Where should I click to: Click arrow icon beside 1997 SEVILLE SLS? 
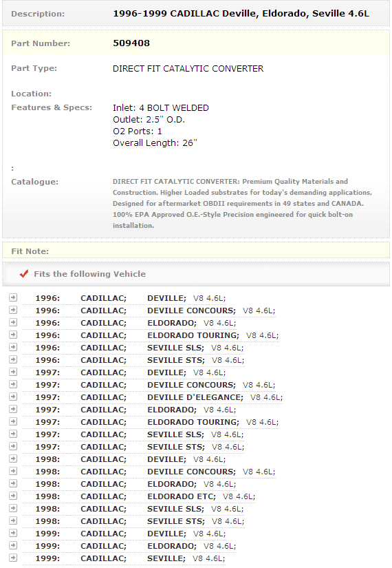13,434
